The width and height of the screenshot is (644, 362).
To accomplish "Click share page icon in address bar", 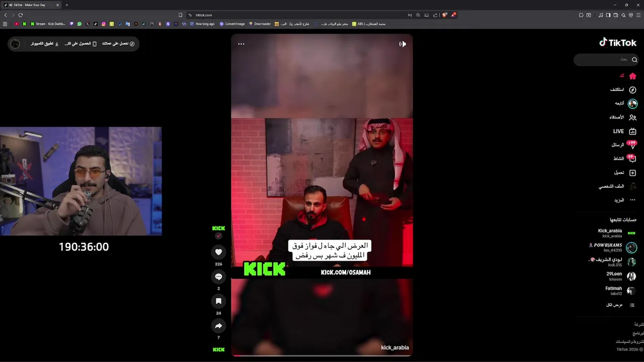I will [435, 15].
